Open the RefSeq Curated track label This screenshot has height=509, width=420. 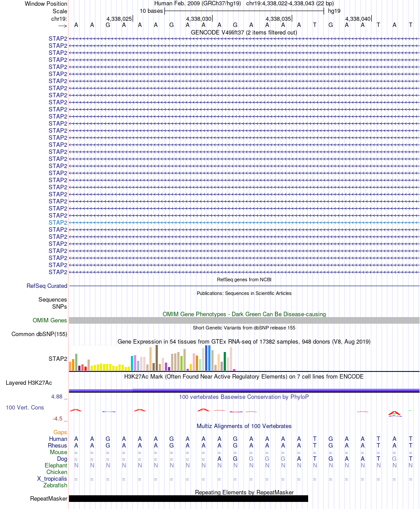pos(47,286)
